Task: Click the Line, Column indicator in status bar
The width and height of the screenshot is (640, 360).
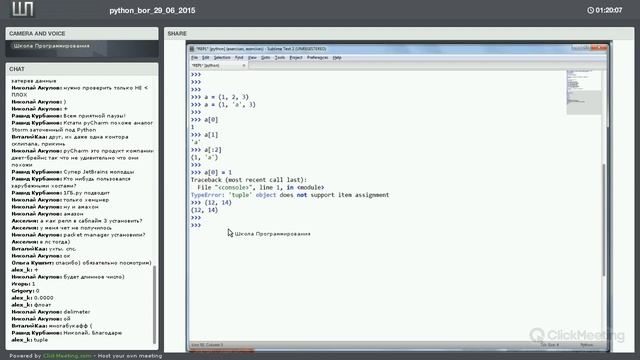Action: coord(207,345)
